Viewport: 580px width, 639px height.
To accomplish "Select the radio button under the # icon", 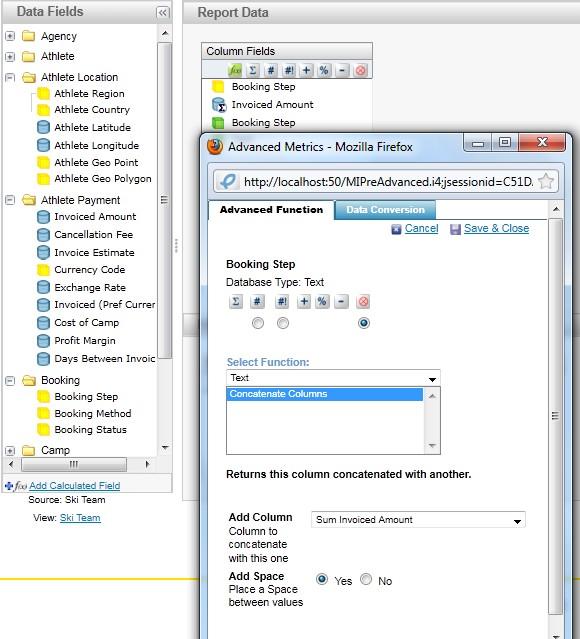I will [258, 323].
